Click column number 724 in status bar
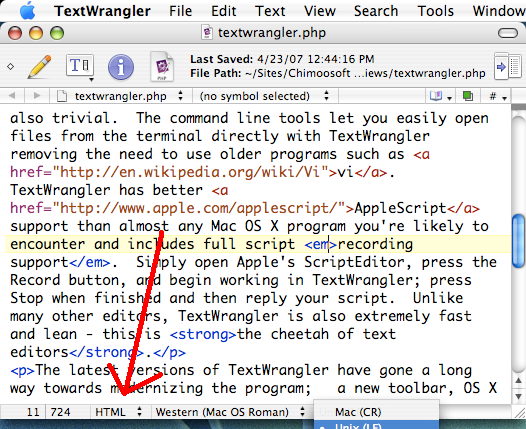Viewport: 526px width, 429px height. click(x=60, y=412)
